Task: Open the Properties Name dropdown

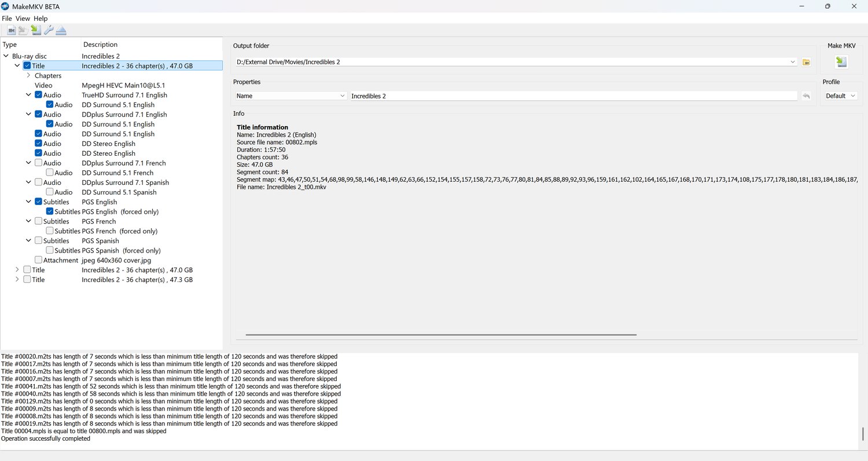Action: [291, 96]
